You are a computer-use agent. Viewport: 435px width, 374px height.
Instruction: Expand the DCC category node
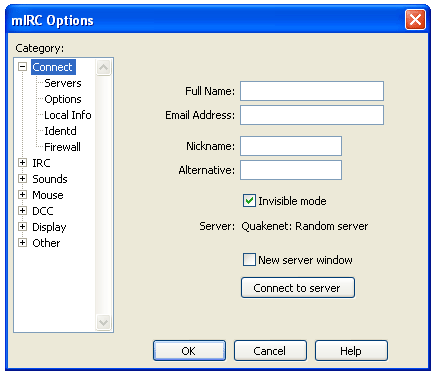(x=22, y=211)
